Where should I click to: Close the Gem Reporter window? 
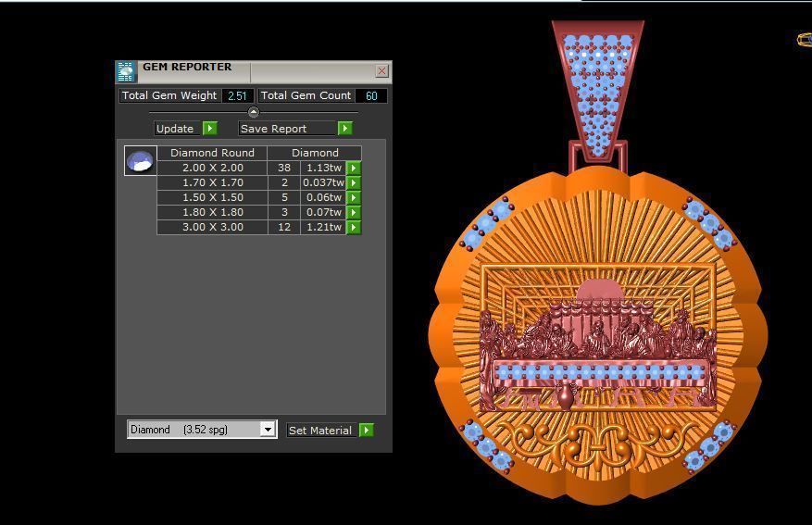tap(381, 71)
